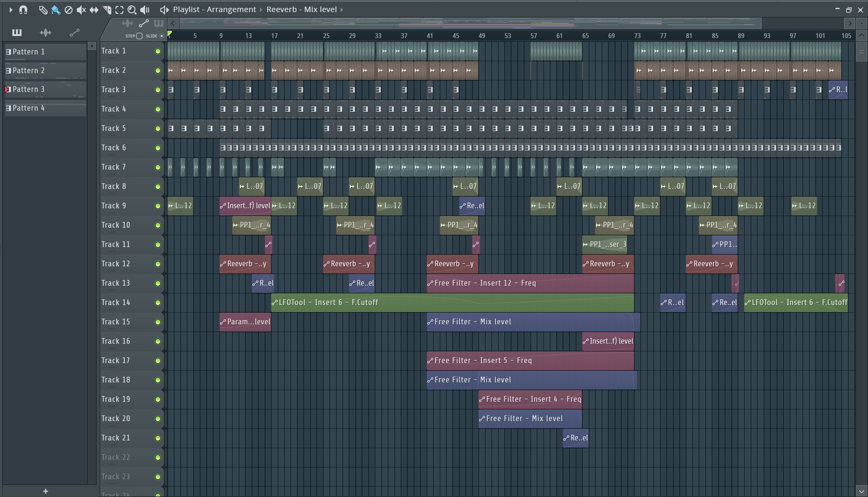Toggle Track 5 mute LED

point(158,129)
